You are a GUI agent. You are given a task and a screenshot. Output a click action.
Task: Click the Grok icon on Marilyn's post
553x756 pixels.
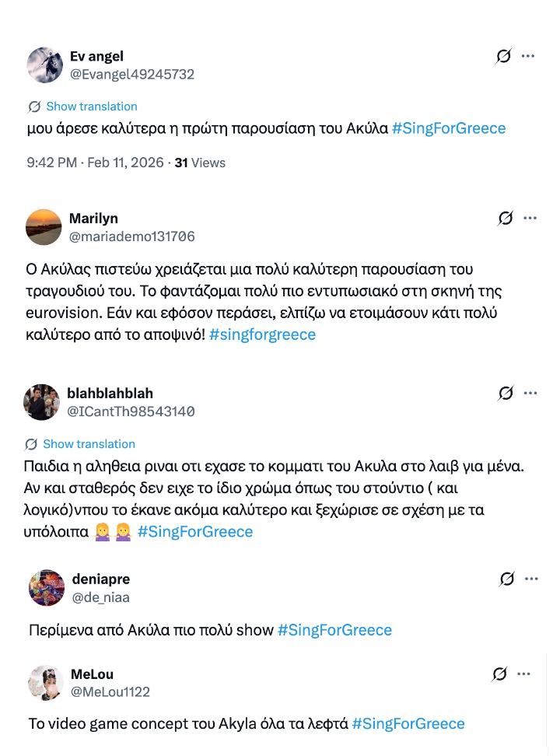click(x=506, y=219)
